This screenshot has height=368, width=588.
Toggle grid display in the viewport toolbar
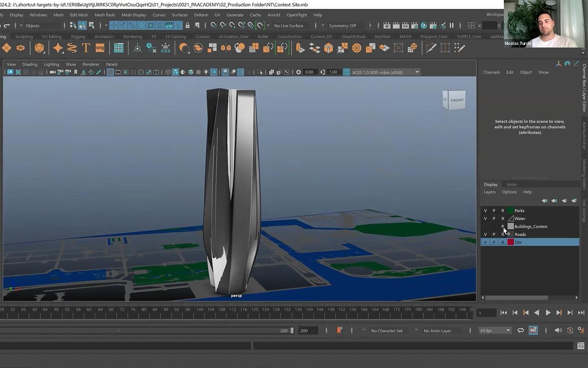109,72
